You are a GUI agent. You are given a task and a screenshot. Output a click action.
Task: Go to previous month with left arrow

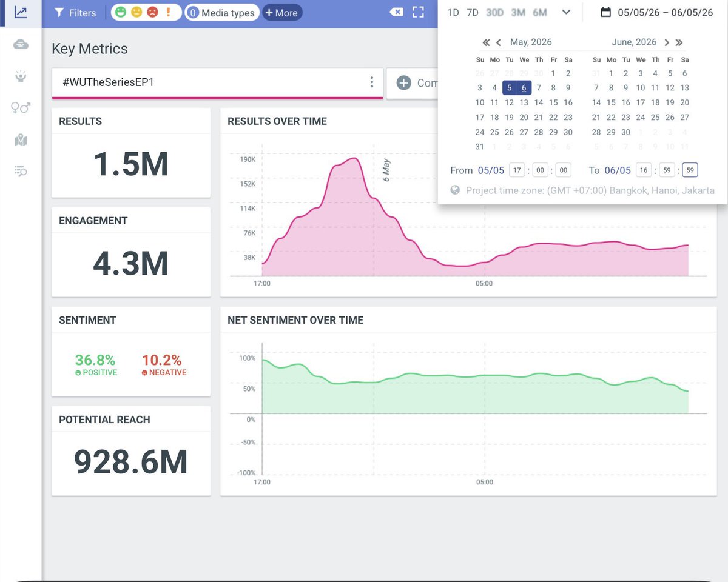point(499,42)
